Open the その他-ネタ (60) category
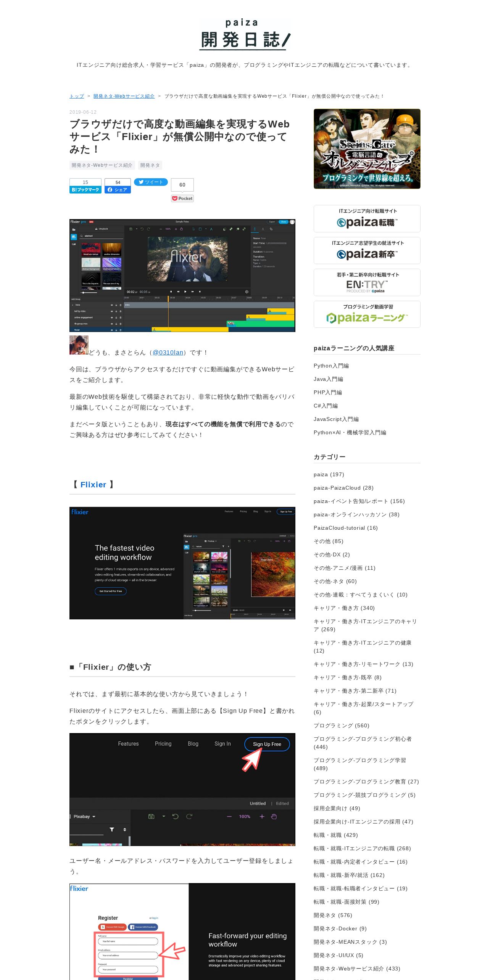 point(335,581)
